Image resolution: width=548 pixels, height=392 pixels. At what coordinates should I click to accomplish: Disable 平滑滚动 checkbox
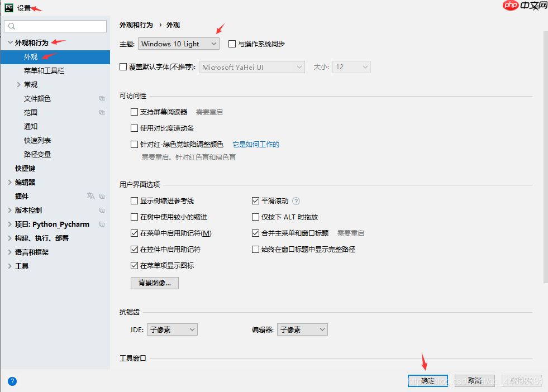pyautogui.click(x=255, y=200)
